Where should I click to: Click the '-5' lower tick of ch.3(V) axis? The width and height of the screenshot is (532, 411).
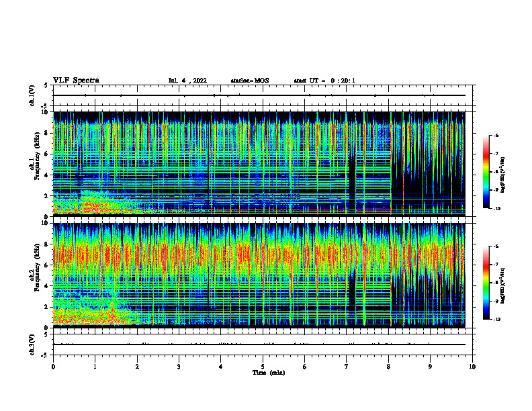pyautogui.click(x=45, y=355)
